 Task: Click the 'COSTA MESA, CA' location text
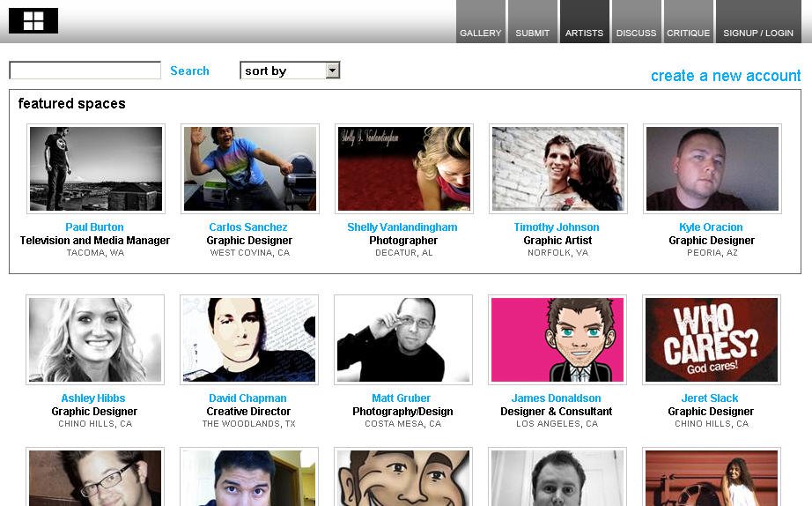402,424
